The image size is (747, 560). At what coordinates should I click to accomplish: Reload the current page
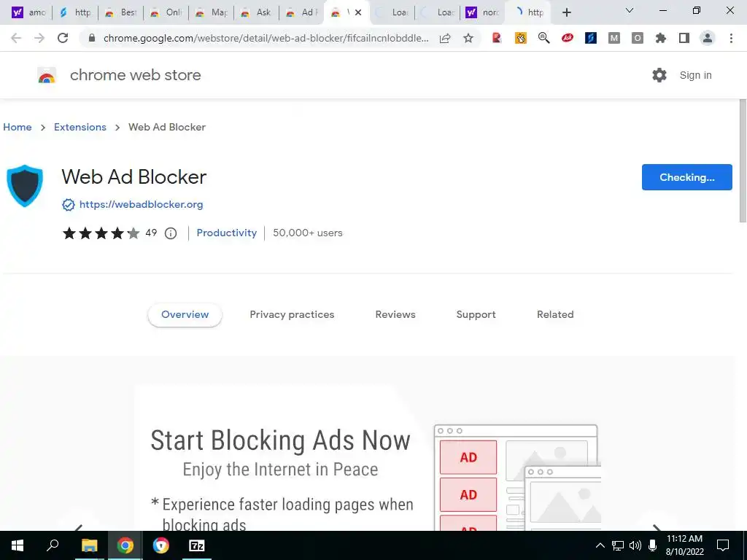pyautogui.click(x=63, y=38)
